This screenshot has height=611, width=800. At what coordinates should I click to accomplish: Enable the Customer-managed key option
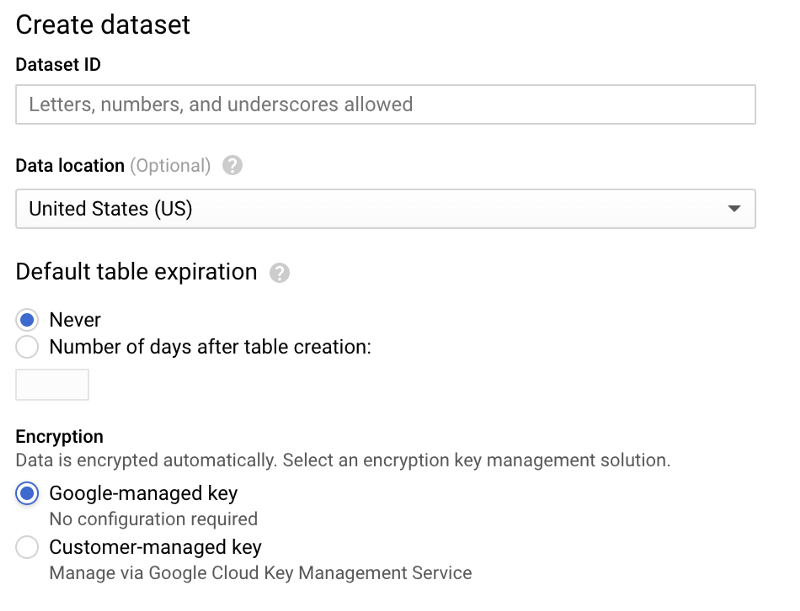(28, 547)
